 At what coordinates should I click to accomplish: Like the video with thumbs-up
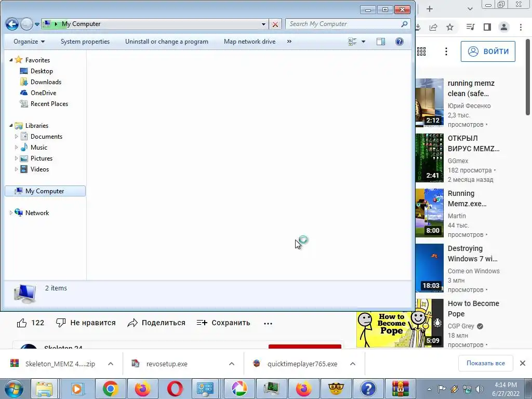(x=22, y=323)
